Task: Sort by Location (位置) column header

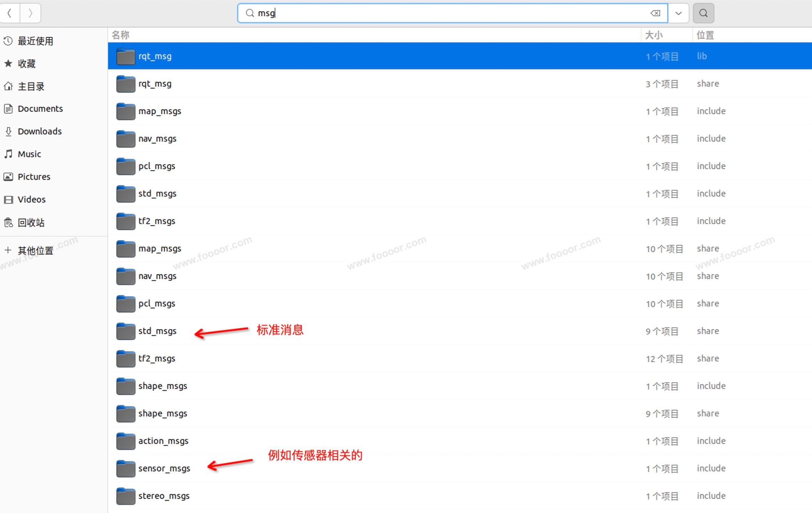Action: pos(705,35)
